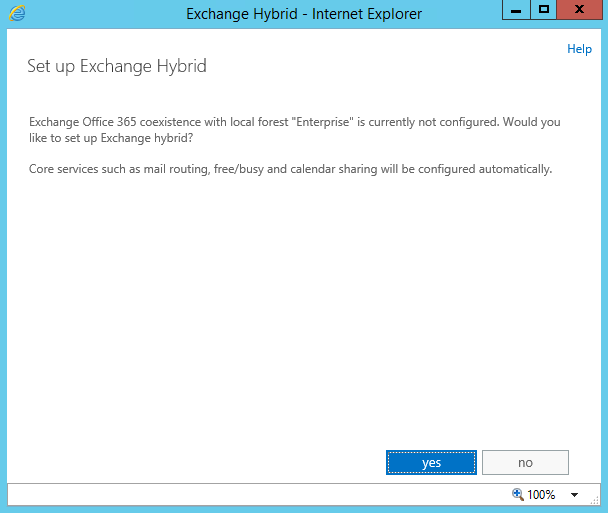
Task: Click the 'Set up Exchange Hybrid' heading
Action: (117, 66)
